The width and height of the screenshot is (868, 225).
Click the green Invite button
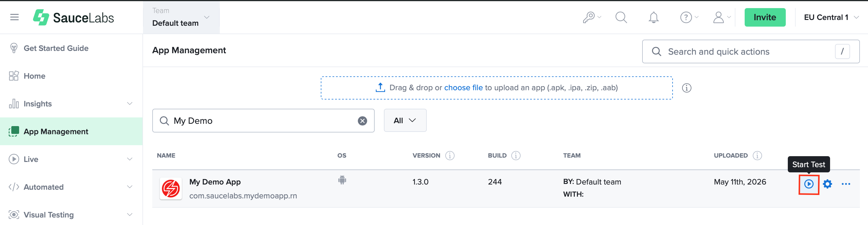click(765, 17)
